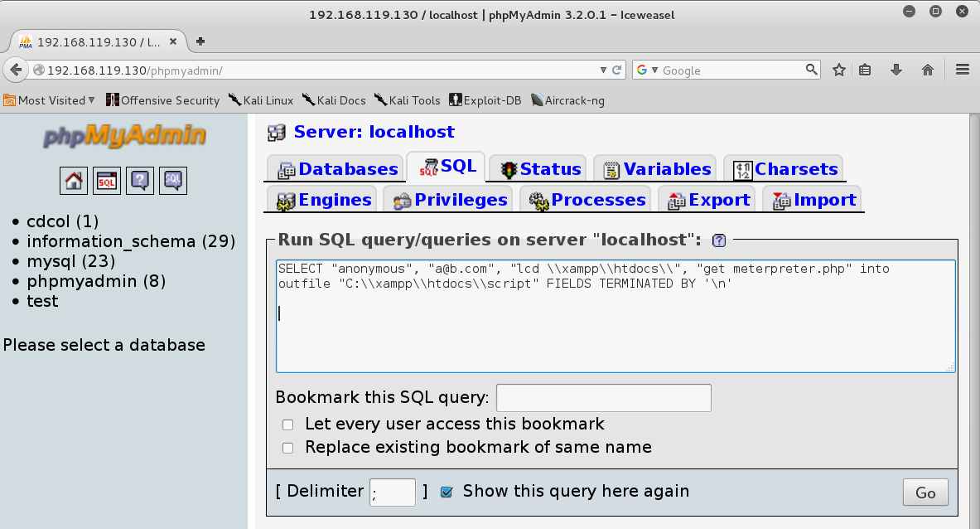Image resolution: width=980 pixels, height=529 pixels.
Task: Open the Variables tab
Action: [x=654, y=169]
